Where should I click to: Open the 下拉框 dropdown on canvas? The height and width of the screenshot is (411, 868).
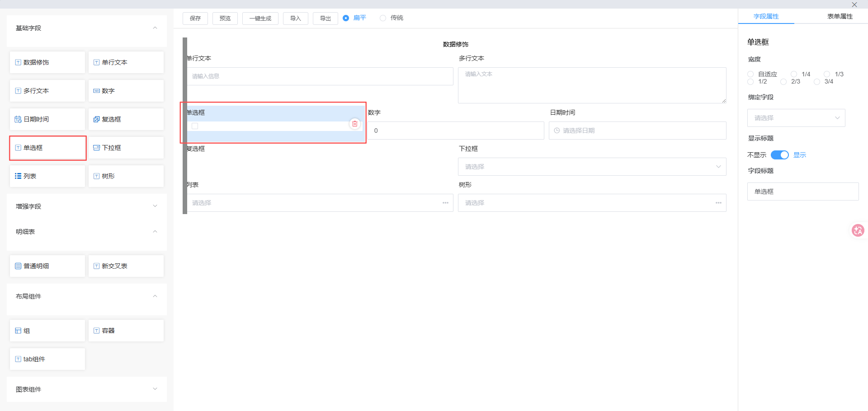pyautogui.click(x=592, y=167)
